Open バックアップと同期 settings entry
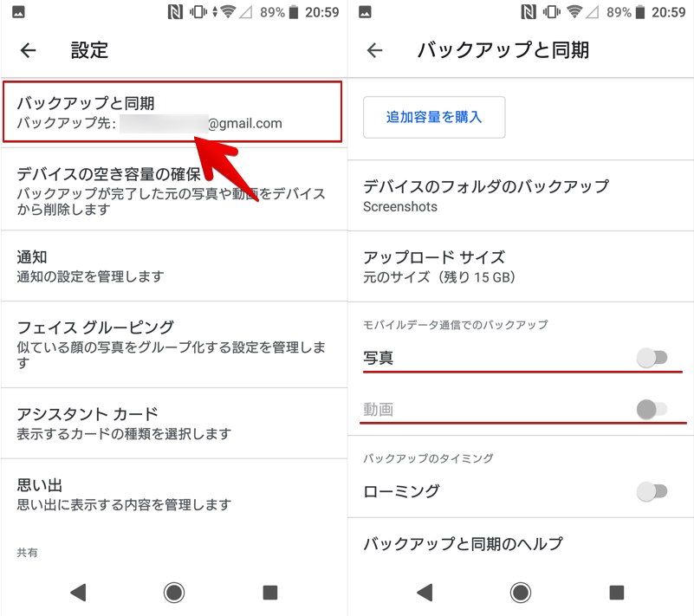Viewport: 694px width, 616px height. coord(172,112)
